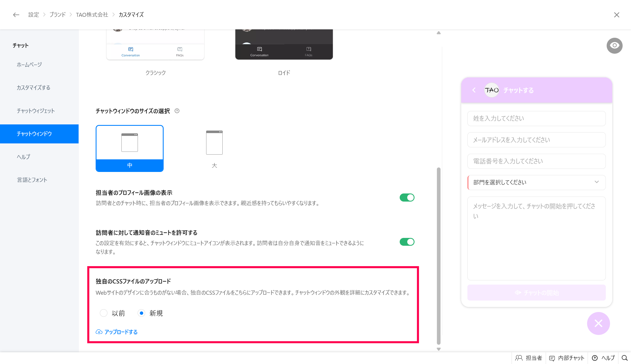Click the ブランド breadcrumb link

(x=58, y=15)
